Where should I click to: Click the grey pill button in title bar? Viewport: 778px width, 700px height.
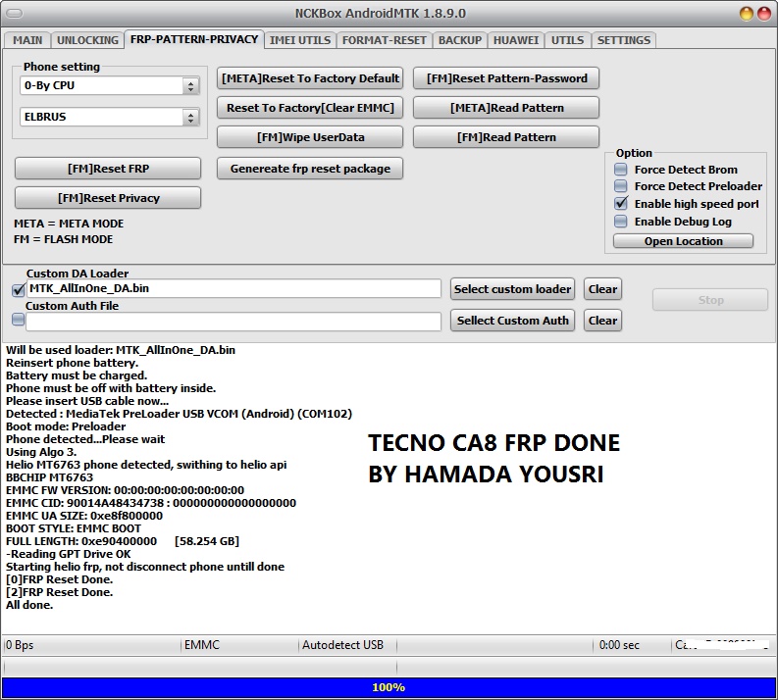(14, 14)
